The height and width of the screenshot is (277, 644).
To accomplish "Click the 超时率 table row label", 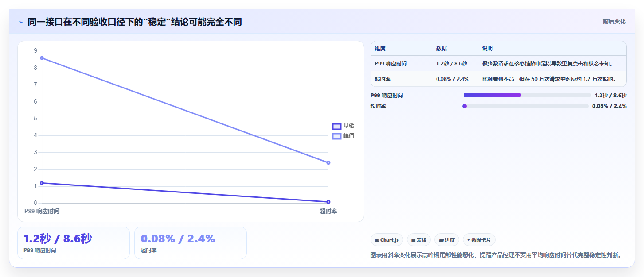I will point(383,79).
